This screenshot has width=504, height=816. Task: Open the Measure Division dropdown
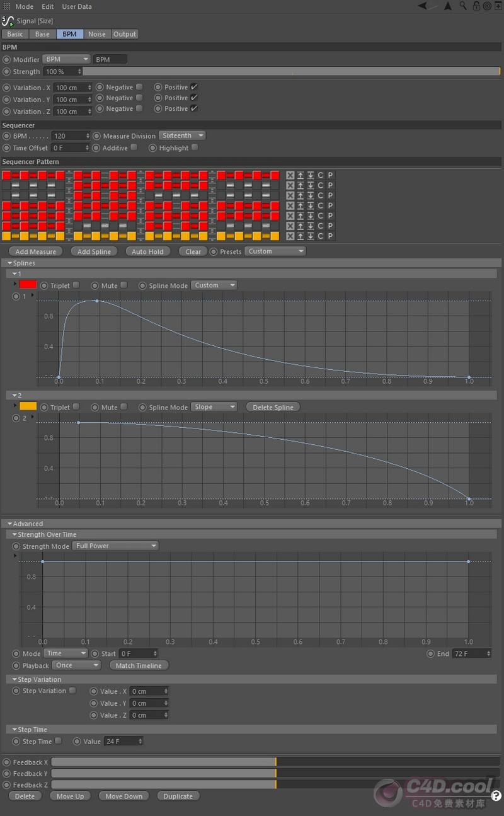tap(182, 135)
